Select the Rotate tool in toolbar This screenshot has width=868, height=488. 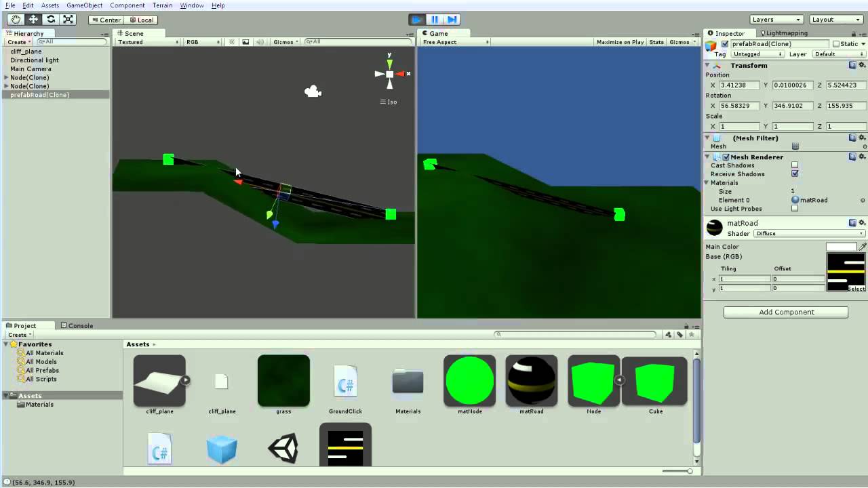point(50,20)
